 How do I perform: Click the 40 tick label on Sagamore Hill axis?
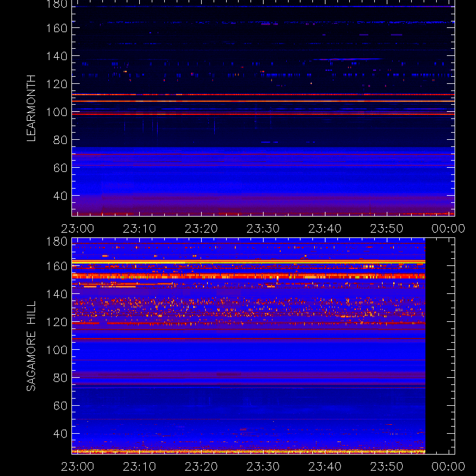[60, 434]
